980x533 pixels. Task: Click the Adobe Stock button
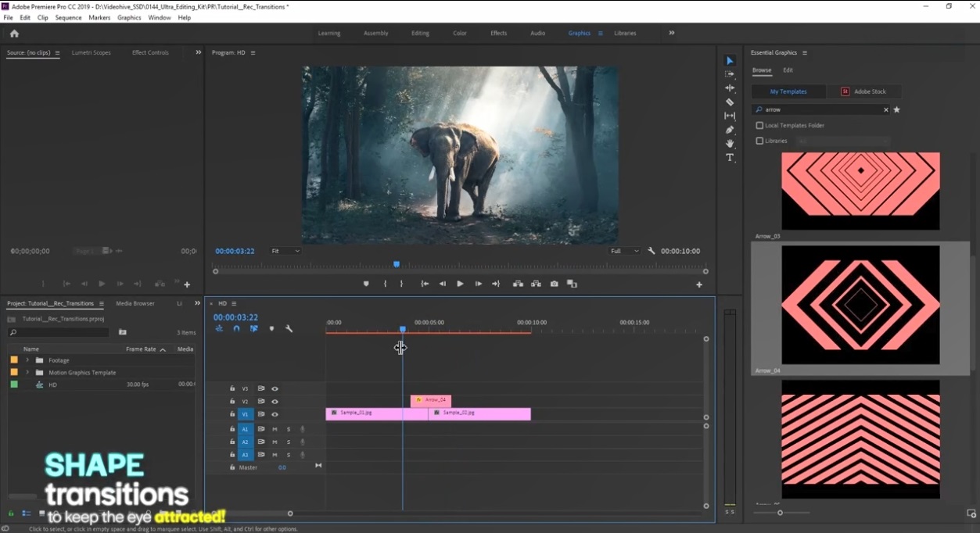coord(865,91)
